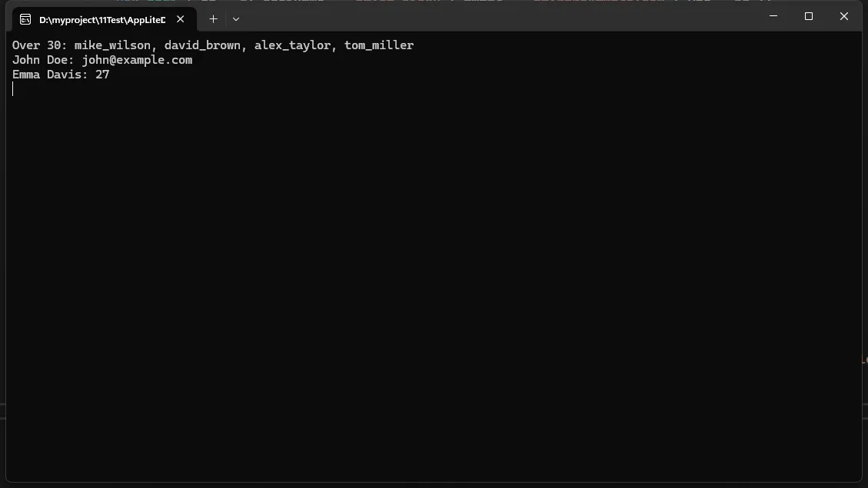Click on mike_wilson in the output
This screenshot has width=868, height=488.
[112, 45]
